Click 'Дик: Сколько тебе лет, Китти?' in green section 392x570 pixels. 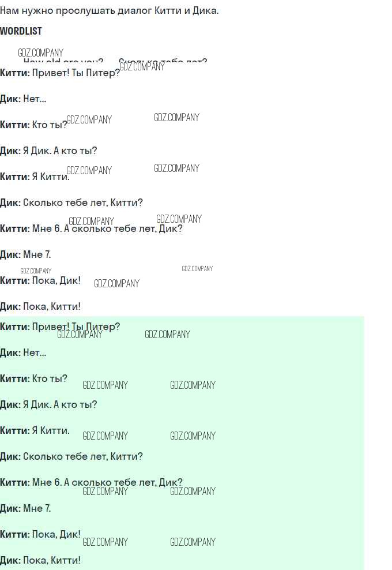pos(71,456)
